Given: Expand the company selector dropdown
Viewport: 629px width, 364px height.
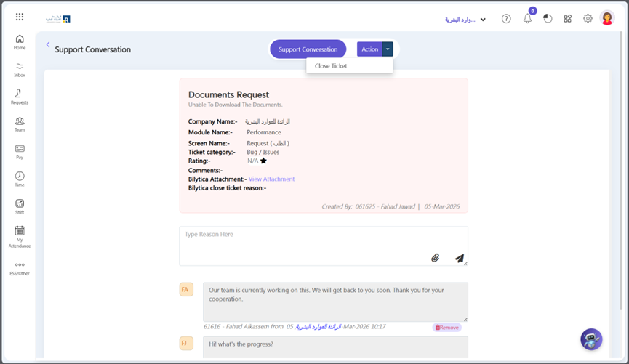Looking at the screenshot, I should (x=483, y=20).
